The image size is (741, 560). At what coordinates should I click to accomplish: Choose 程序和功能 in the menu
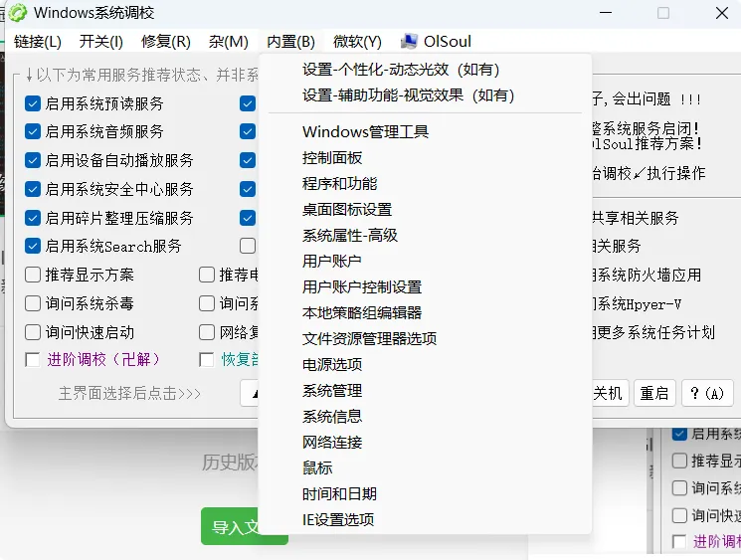pyautogui.click(x=426, y=183)
